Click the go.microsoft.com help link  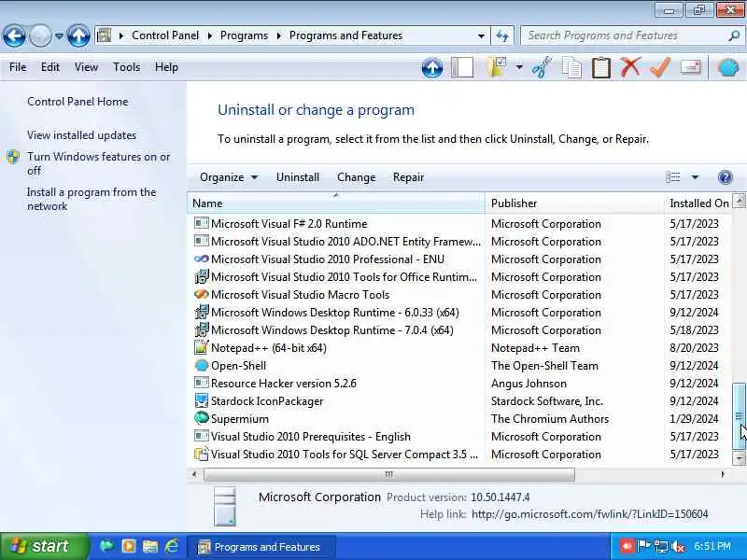(589, 514)
